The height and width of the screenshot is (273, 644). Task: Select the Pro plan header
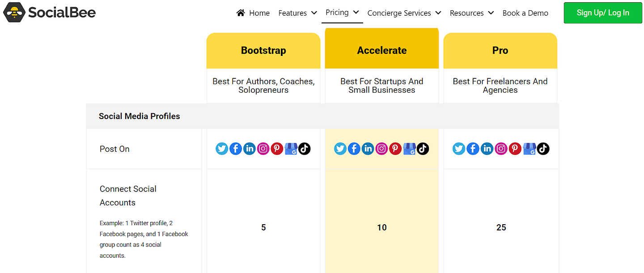(500, 50)
